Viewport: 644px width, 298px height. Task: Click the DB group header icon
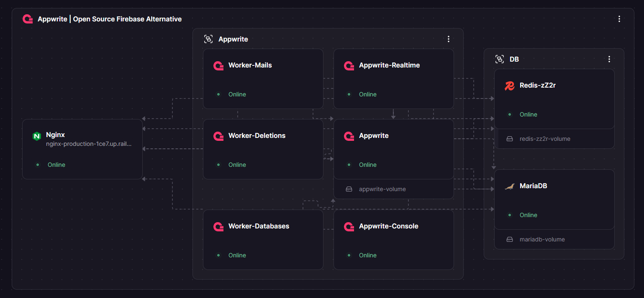tap(500, 59)
